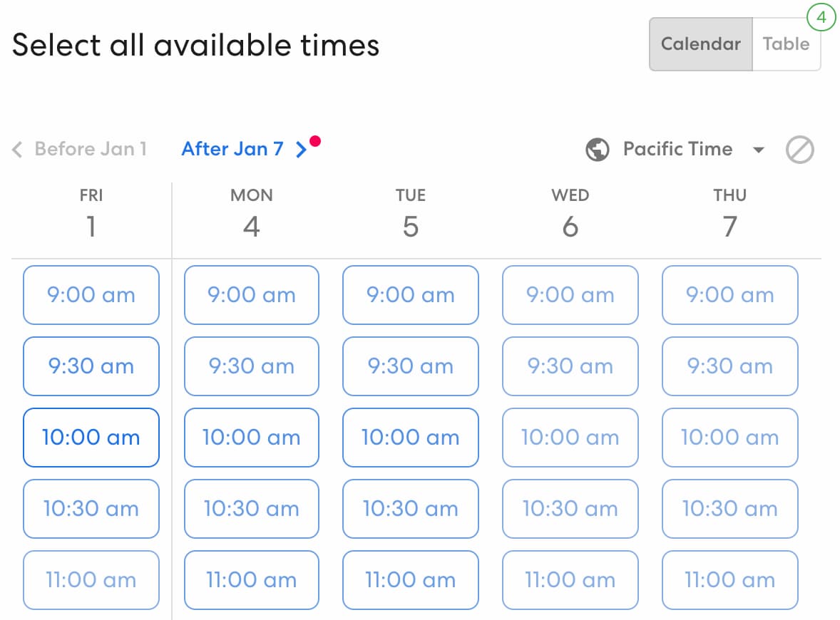
Task: Pick Monday 4 at 11:00 am
Action: pyautogui.click(x=252, y=580)
